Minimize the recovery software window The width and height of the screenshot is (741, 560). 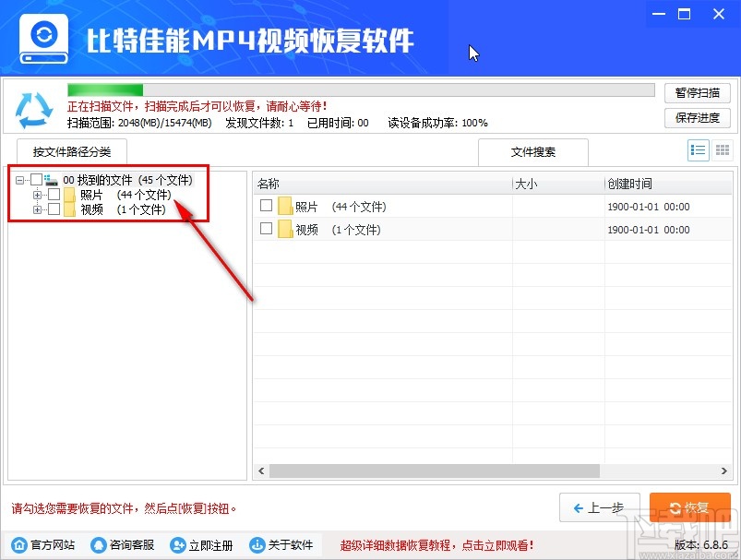tap(658, 14)
